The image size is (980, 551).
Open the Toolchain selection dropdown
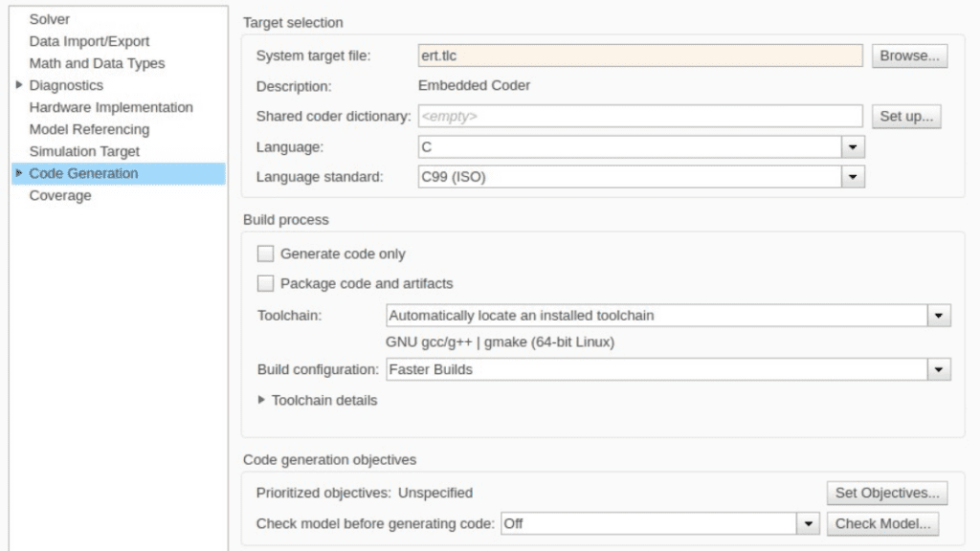click(x=939, y=315)
